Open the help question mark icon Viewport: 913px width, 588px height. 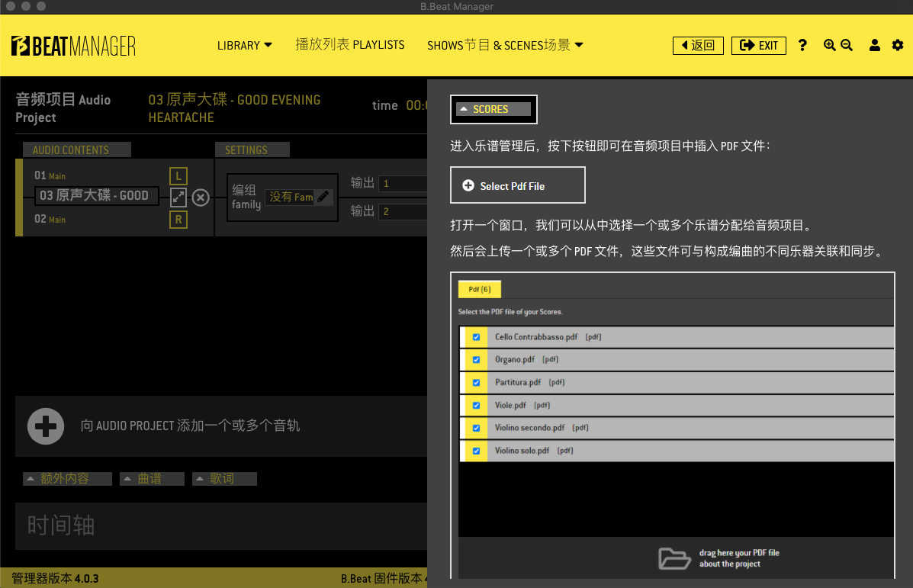(x=802, y=46)
